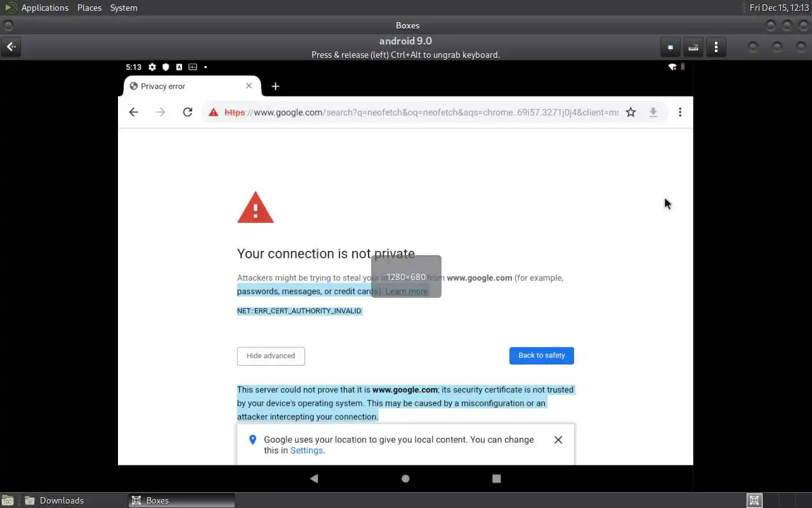Tap the Android home navigation button

point(406,478)
